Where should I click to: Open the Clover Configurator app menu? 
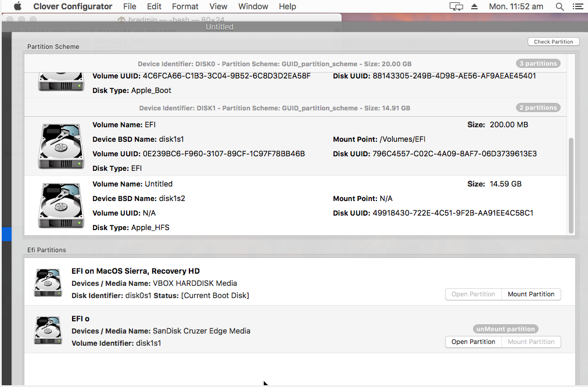coord(73,6)
